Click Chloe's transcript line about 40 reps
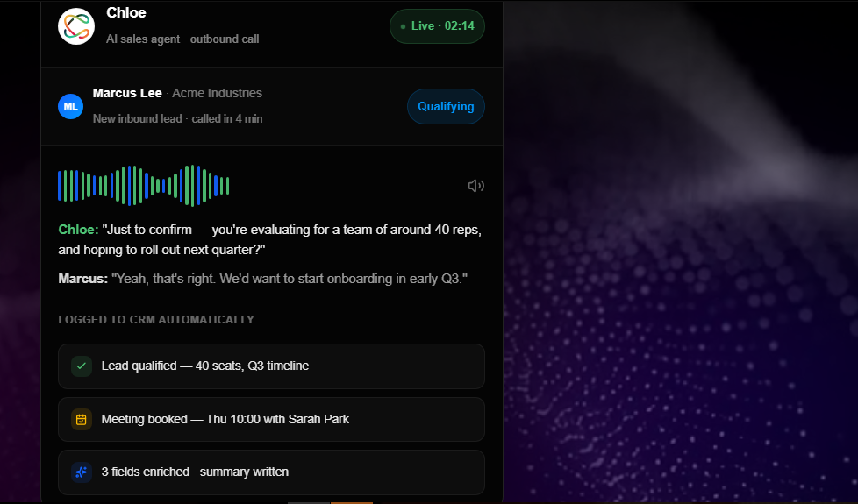858x504 pixels. pyautogui.click(x=269, y=239)
